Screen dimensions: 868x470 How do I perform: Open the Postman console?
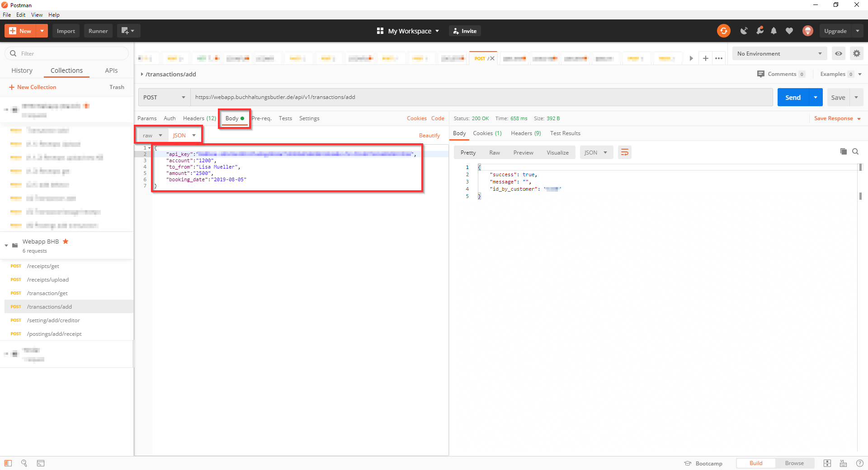tap(41, 463)
